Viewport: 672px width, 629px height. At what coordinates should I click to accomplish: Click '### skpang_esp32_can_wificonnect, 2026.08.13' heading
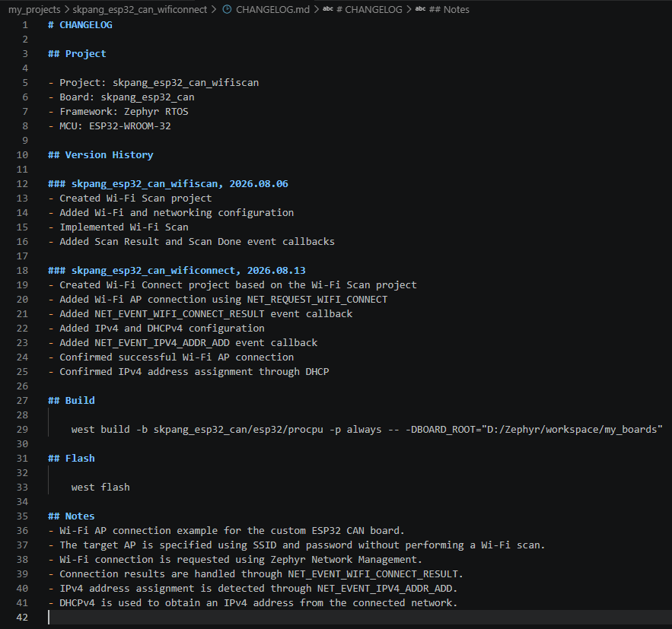coord(177,271)
